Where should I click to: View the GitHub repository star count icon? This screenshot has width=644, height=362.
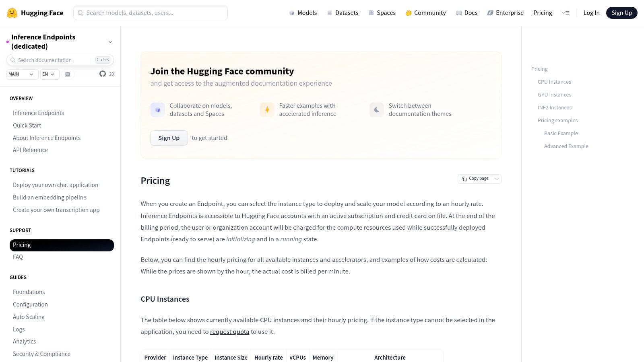pos(103,74)
